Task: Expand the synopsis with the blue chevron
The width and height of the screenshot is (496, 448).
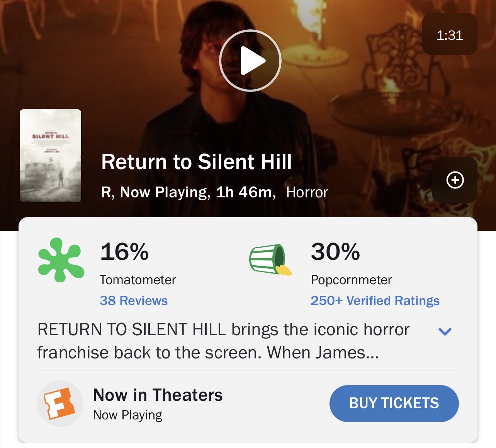Action: coord(445,331)
